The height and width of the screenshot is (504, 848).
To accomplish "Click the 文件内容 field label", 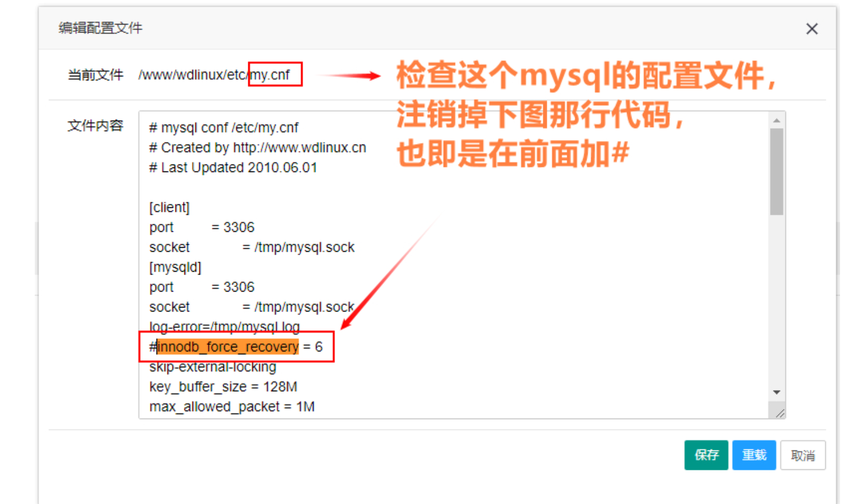I will 95,126.
